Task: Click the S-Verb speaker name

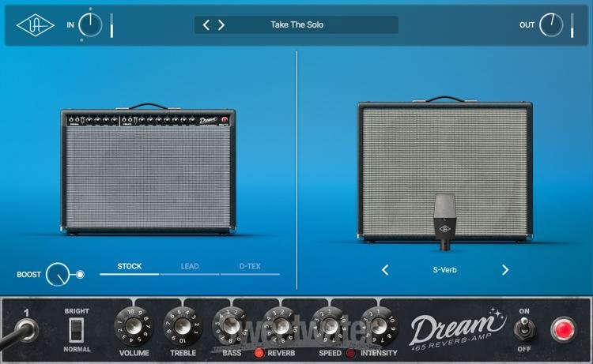Action: coord(444,270)
